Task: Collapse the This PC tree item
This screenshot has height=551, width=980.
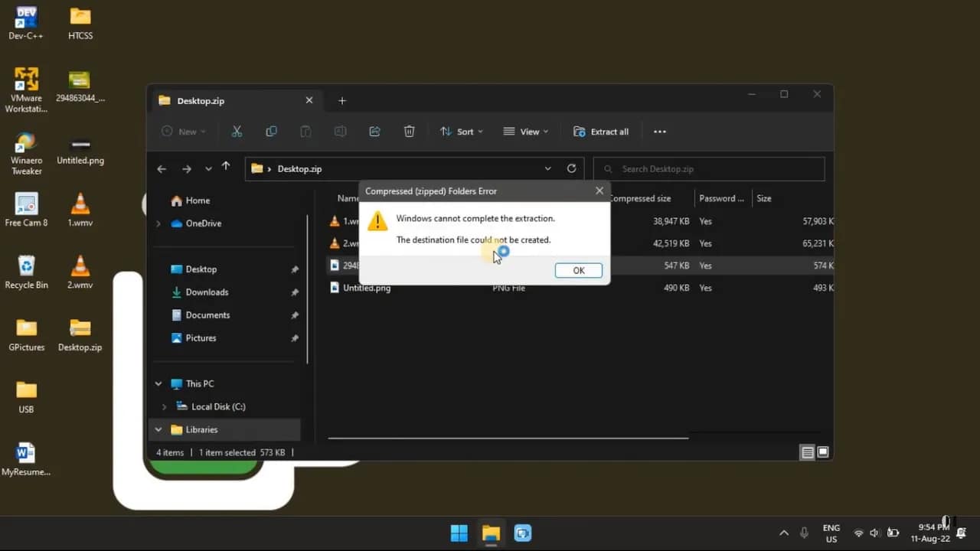Action: coord(158,383)
